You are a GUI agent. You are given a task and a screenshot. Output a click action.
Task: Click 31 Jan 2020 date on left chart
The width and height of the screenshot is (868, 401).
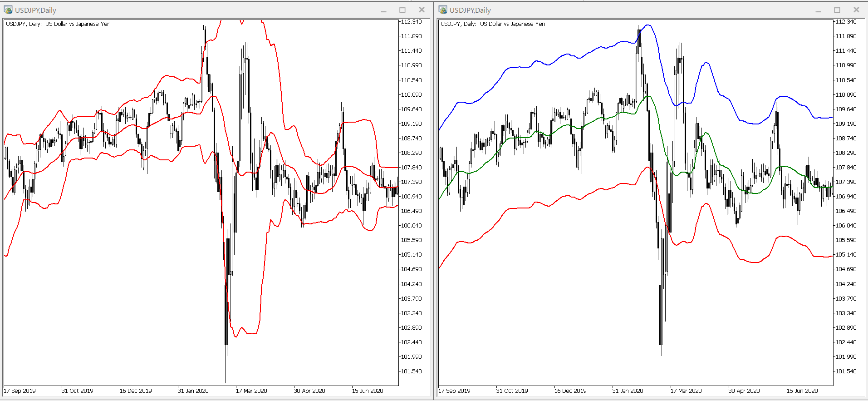193,391
